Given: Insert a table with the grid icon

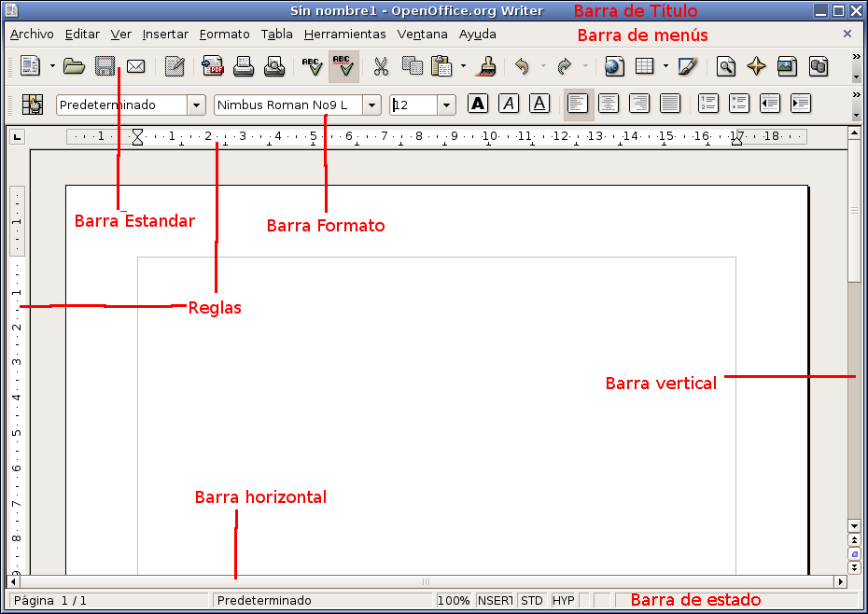Looking at the screenshot, I should pos(644,66).
